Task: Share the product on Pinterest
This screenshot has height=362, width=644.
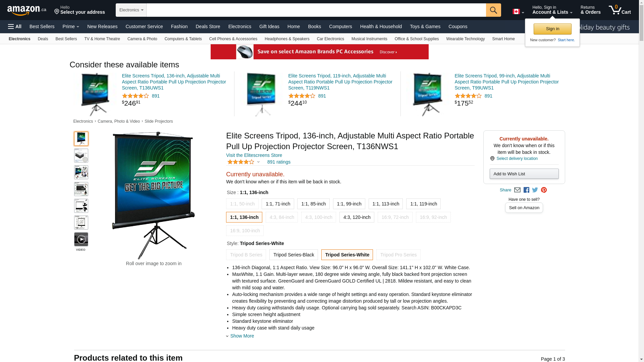Action: pos(544,190)
